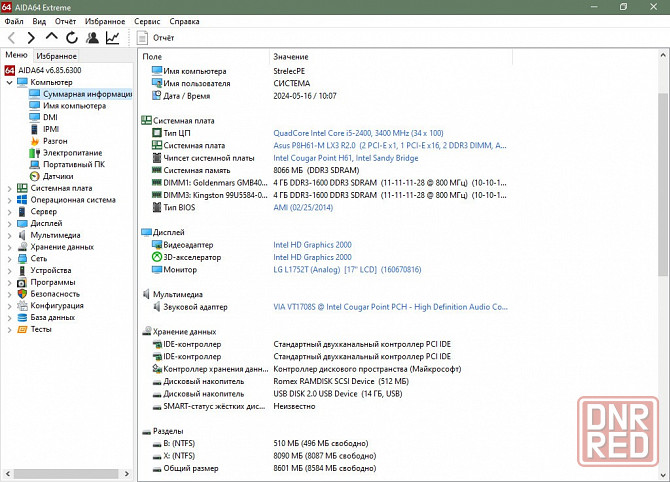Click the Электропитание power icon
This screenshot has width=670, height=482.
tap(35, 153)
